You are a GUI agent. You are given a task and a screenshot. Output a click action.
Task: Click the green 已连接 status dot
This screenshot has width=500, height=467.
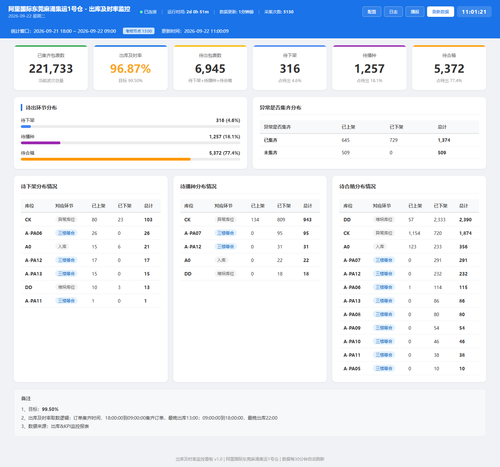coord(141,12)
